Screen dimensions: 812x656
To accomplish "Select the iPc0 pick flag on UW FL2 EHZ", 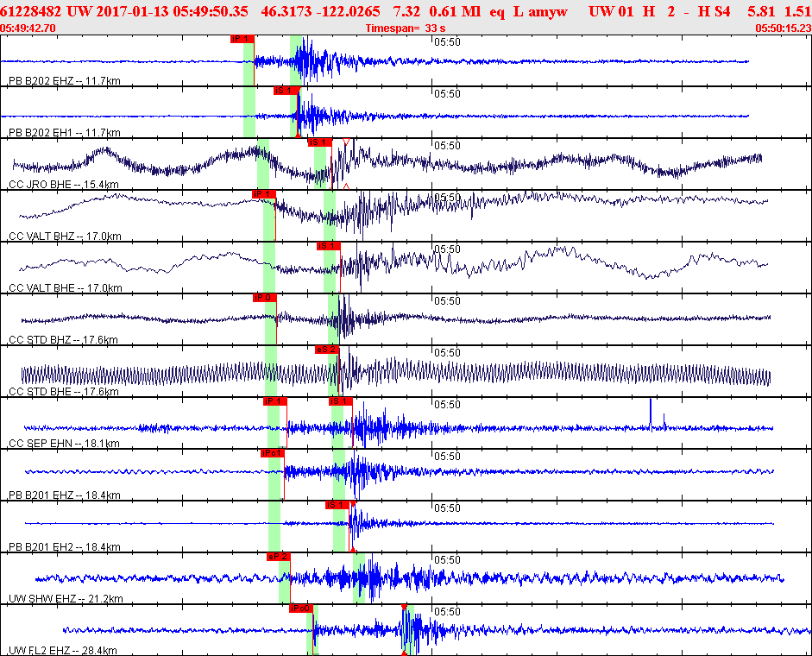I will [301, 609].
